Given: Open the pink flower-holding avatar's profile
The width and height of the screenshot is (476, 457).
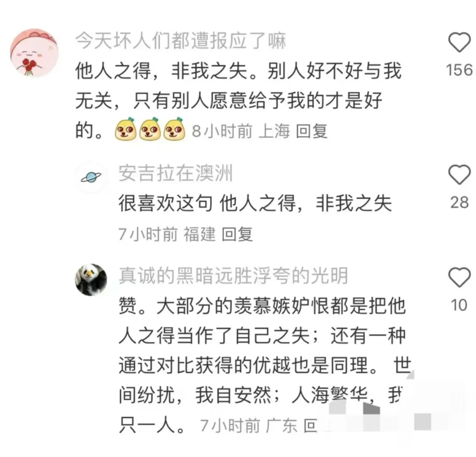Looking at the screenshot, I should pyautogui.click(x=34, y=53).
